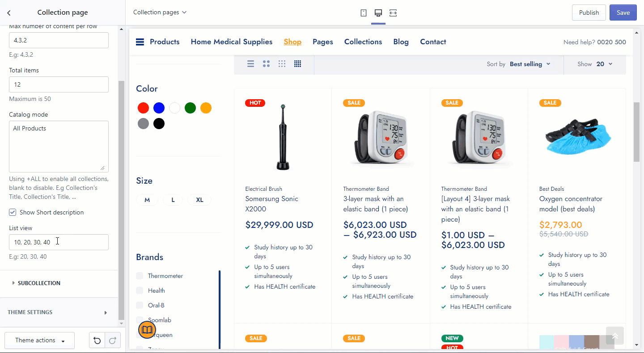644x353 pixels.
Task: Click the Total items input field
Action: [59, 84]
